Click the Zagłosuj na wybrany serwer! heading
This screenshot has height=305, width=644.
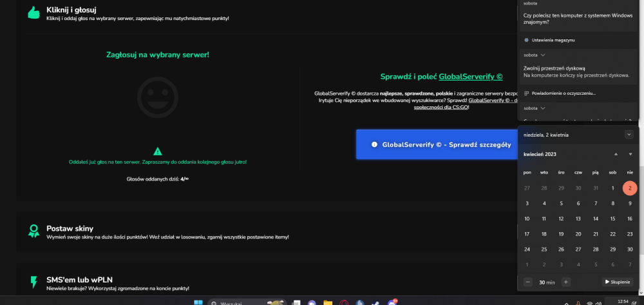[158, 55]
